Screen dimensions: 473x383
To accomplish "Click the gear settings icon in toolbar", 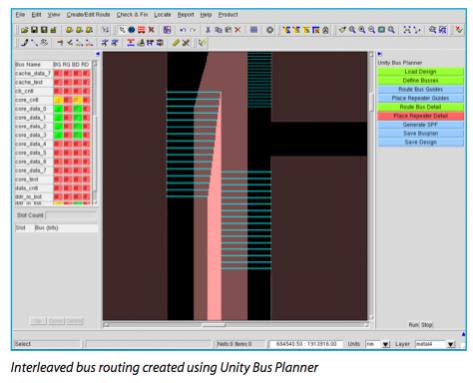I will pyautogui.click(x=270, y=30).
